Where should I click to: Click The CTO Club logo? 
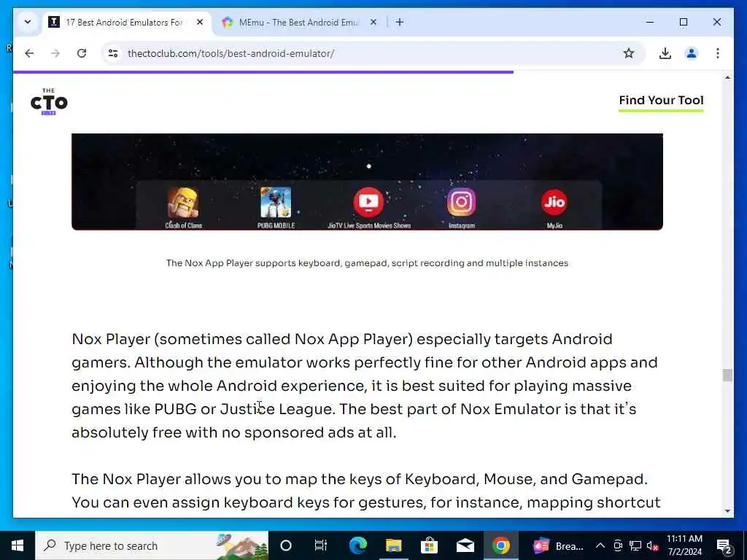tap(49, 101)
